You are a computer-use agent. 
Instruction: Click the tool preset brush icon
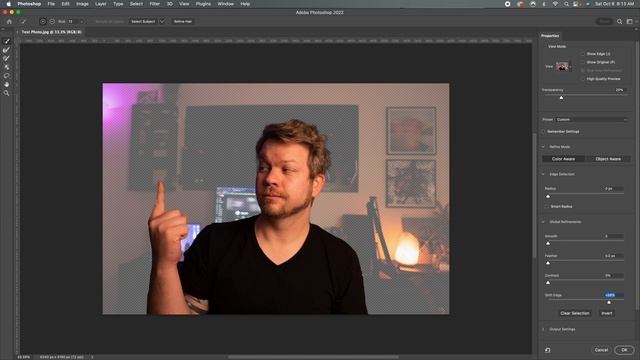[x=23, y=21]
